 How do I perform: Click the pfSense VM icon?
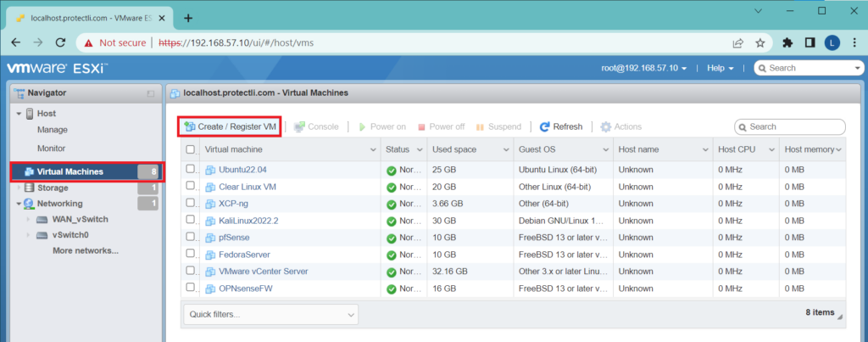210,238
